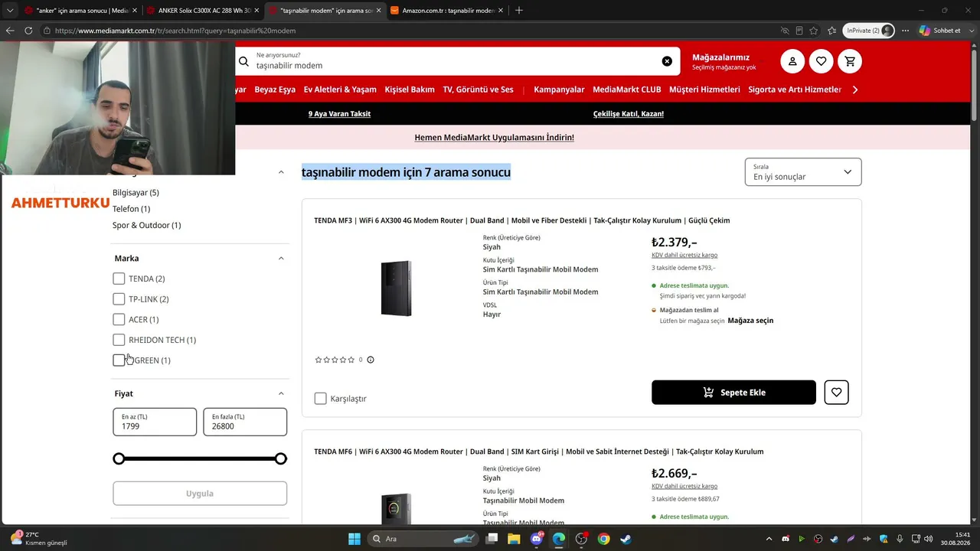Image resolution: width=980 pixels, height=551 pixels.
Task: Click the minimum price slider handle
Action: 119,458
